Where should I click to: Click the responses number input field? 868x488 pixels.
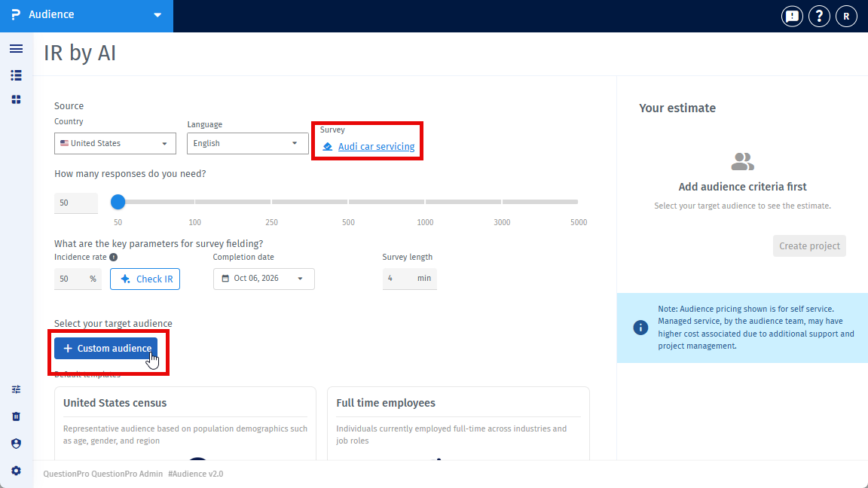point(76,203)
